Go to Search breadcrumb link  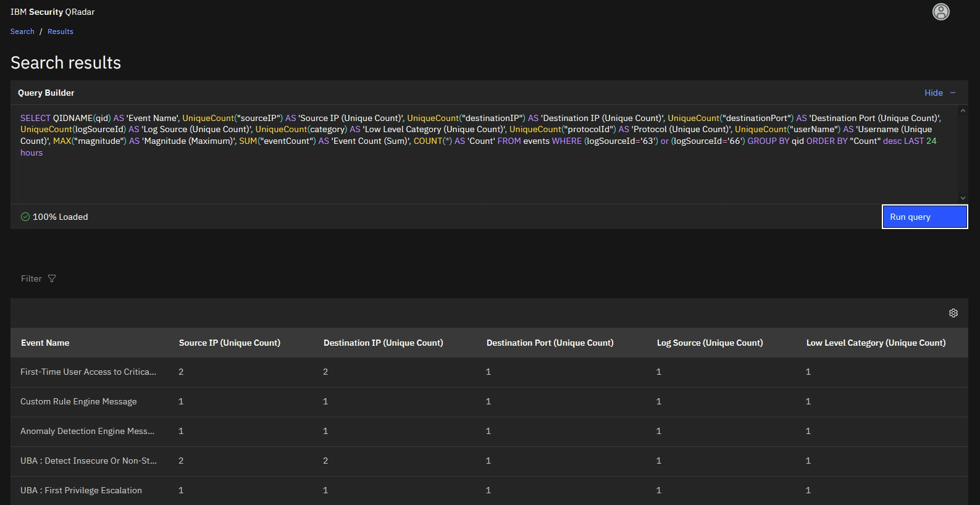pos(22,31)
